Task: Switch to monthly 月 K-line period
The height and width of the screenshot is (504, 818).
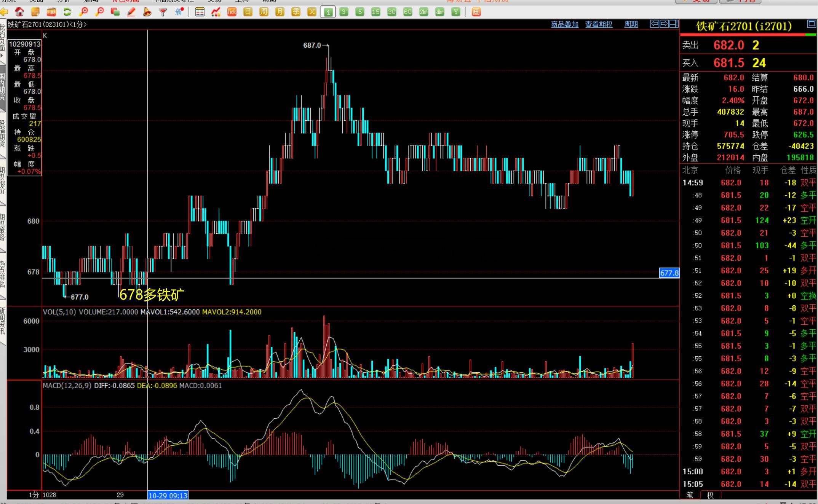Action: point(280,12)
